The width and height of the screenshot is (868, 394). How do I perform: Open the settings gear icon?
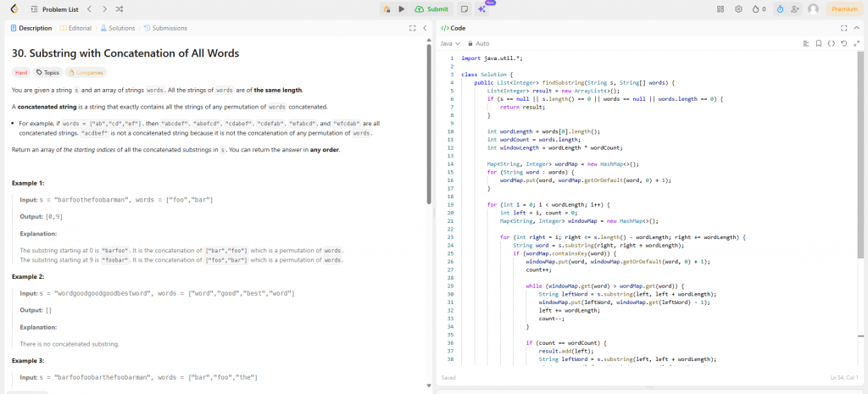(738, 8)
